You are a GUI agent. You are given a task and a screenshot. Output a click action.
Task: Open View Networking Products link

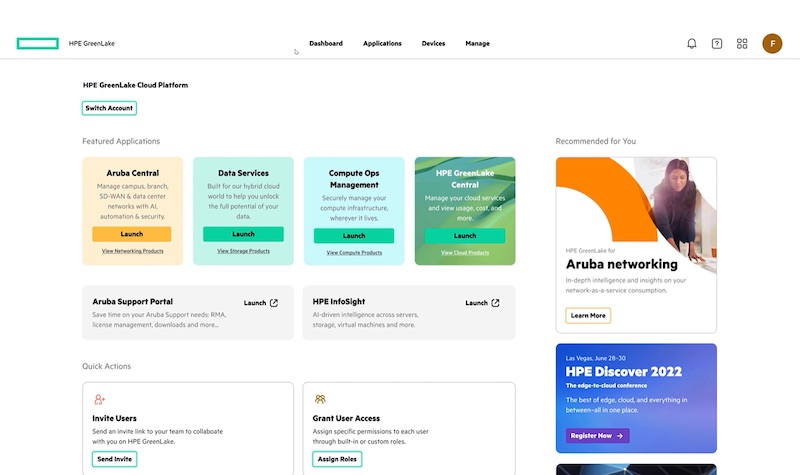[133, 251]
